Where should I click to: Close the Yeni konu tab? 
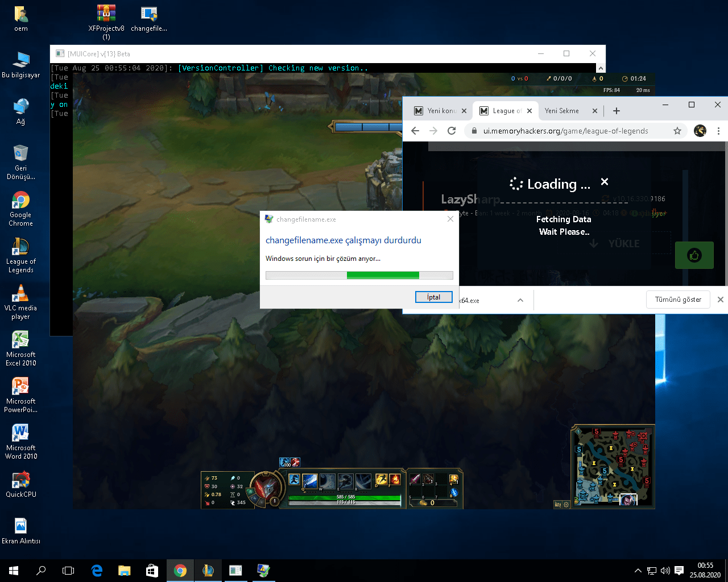tap(464, 111)
